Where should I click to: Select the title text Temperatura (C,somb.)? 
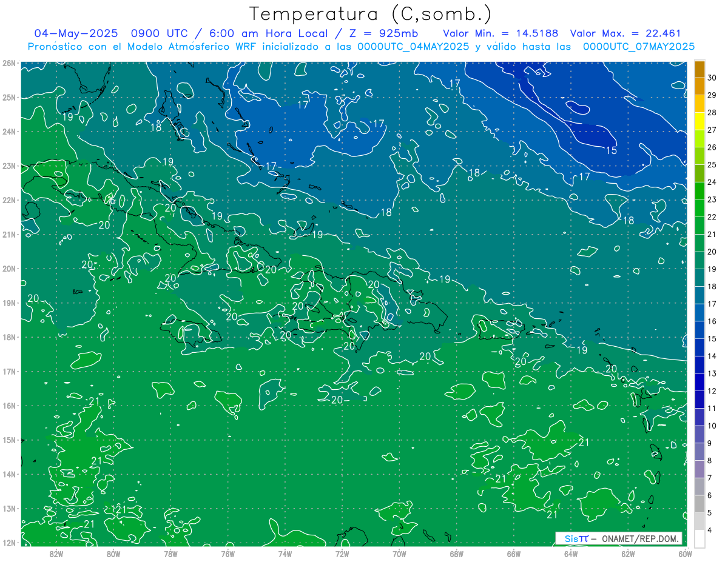pos(371,14)
